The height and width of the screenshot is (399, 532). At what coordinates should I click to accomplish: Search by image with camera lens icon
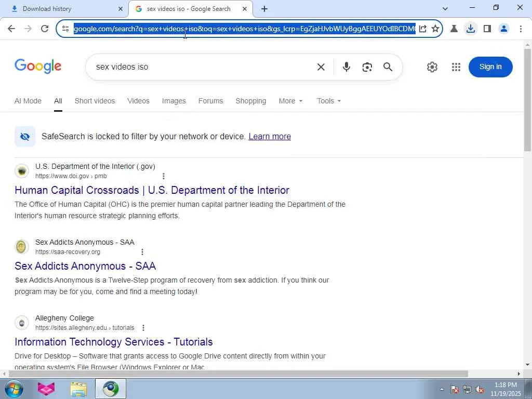(x=367, y=67)
